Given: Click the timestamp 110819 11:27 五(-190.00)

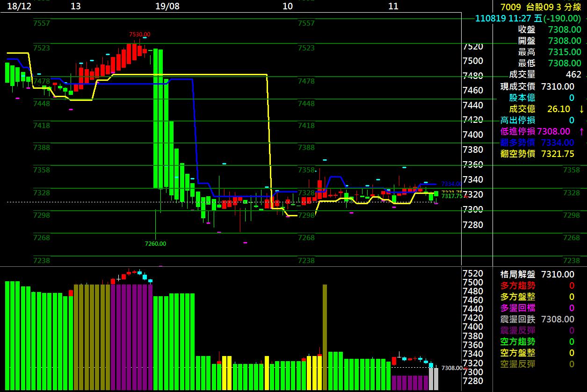Looking at the screenshot, I should coord(528,18).
